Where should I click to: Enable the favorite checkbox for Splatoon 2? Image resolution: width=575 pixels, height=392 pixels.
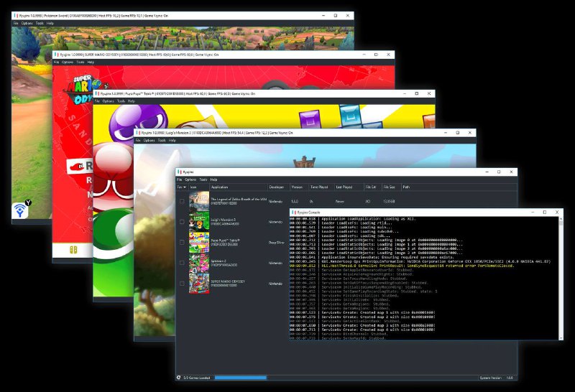point(182,263)
